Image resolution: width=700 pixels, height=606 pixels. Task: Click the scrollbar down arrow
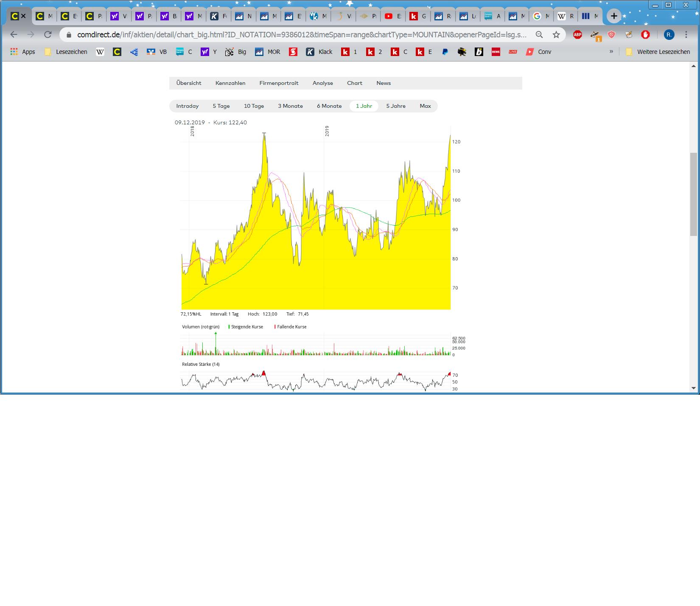[694, 388]
